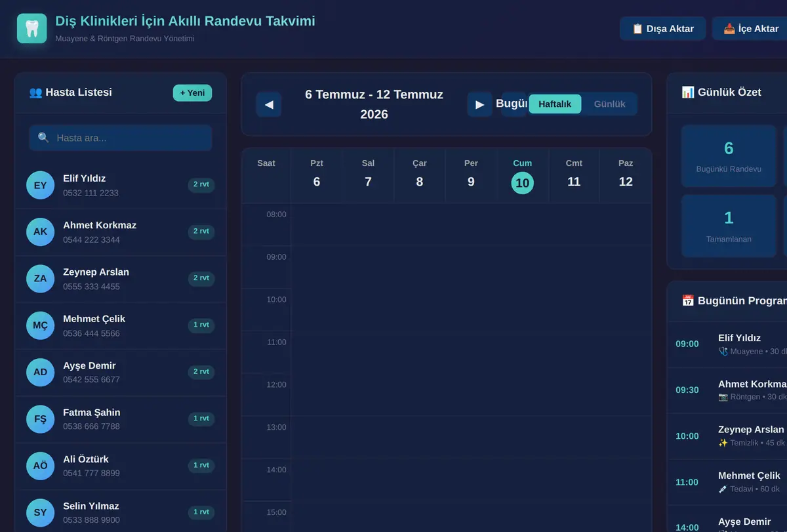
Task: Select the FŞ patient avatar
Action: click(x=40, y=419)
